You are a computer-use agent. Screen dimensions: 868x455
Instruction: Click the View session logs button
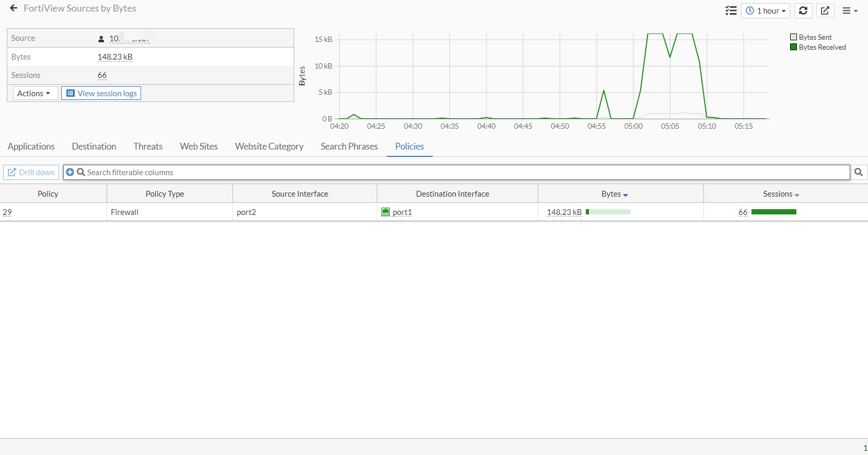coord(101,93)
